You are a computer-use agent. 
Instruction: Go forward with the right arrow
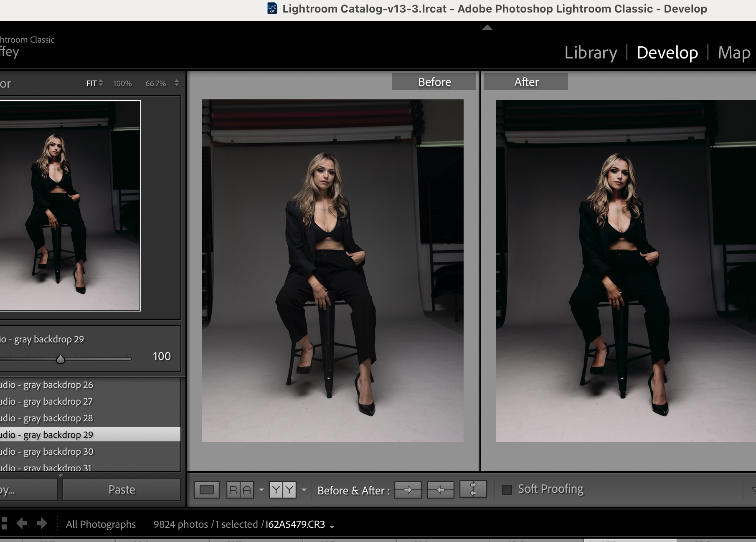pyautogui.click(x=42, y=523)
